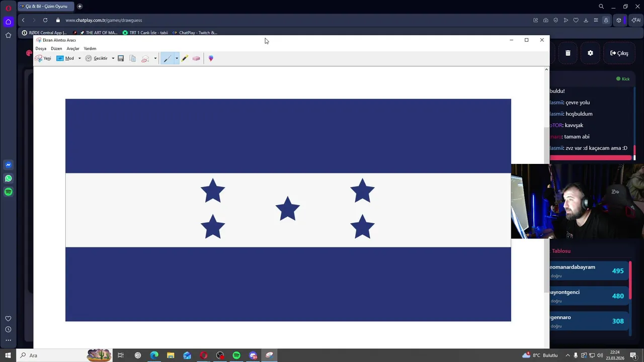This screenshot has height=362, width=644.
Task: Open Spotify in Opera sidebar
Action: 8,192
